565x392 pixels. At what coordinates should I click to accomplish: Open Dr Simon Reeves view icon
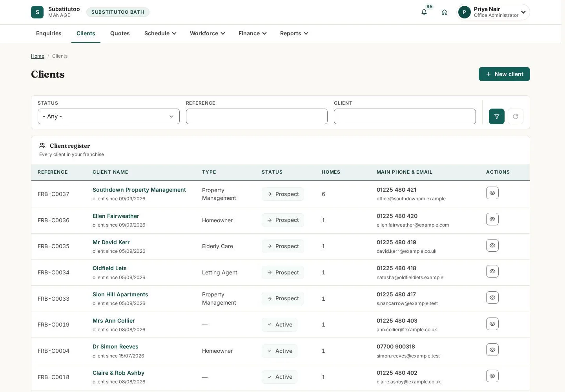tap(492, 350)
